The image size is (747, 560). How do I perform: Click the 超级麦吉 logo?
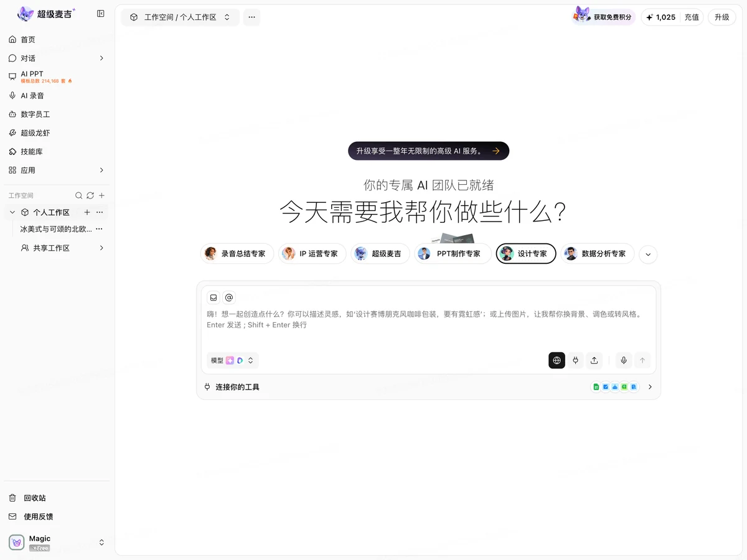[x=45, y=14]
